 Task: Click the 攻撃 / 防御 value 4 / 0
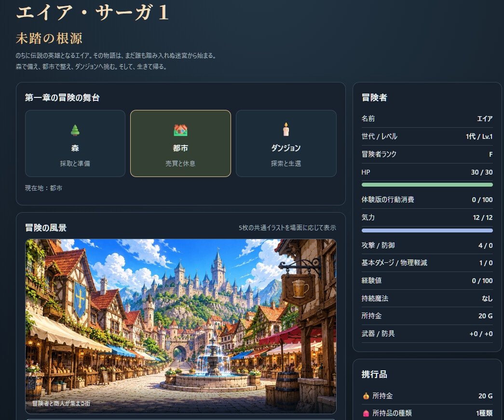(x=485, y=245)
